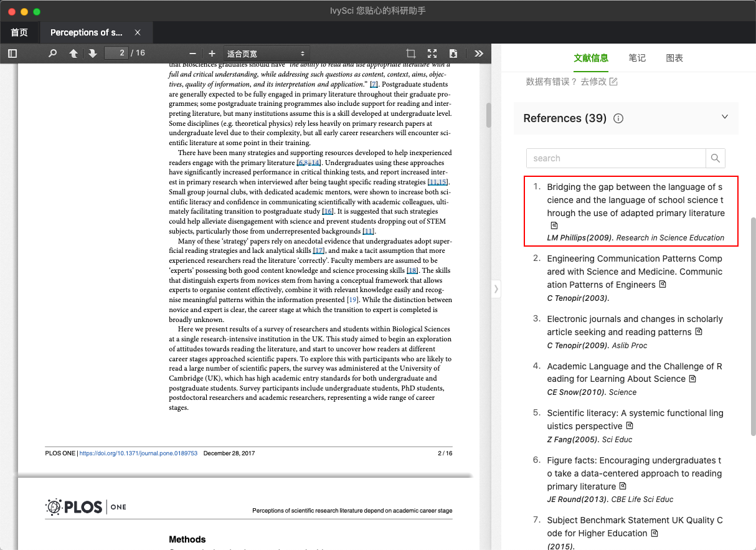Click the '数据有错误？' text
The image size is (756, 550).
(552, 82)
